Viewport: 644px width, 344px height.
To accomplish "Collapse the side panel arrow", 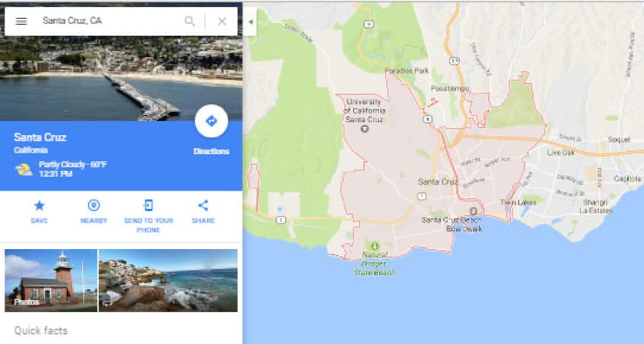I will [x=251, y=22].
